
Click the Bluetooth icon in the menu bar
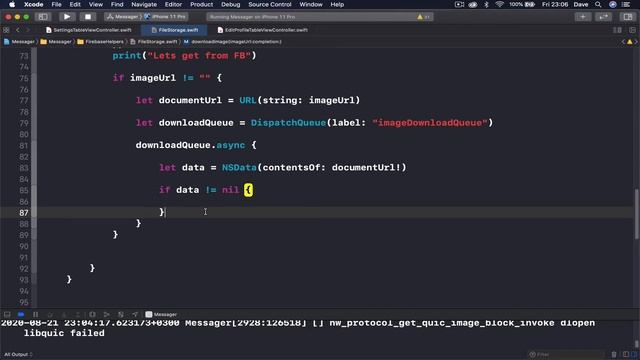[486, 4]
